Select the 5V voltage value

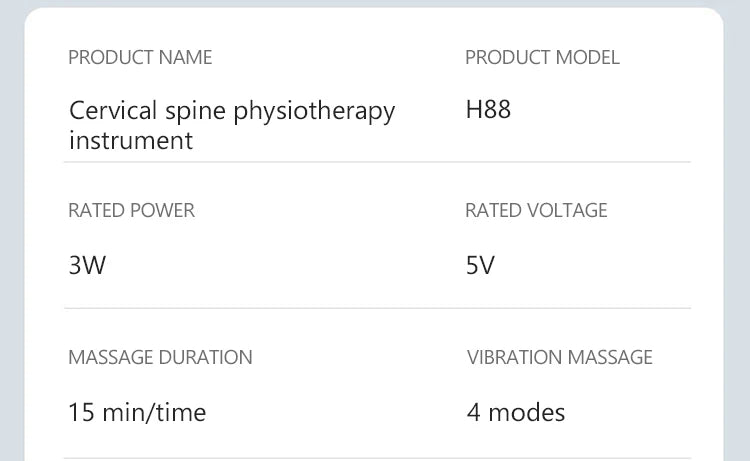pos(480,266)
